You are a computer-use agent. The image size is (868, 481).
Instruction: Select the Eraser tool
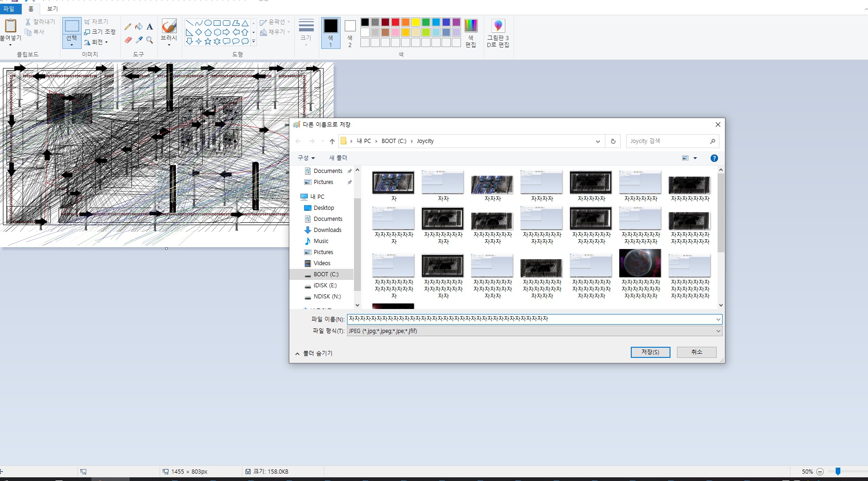pos(128,40)
